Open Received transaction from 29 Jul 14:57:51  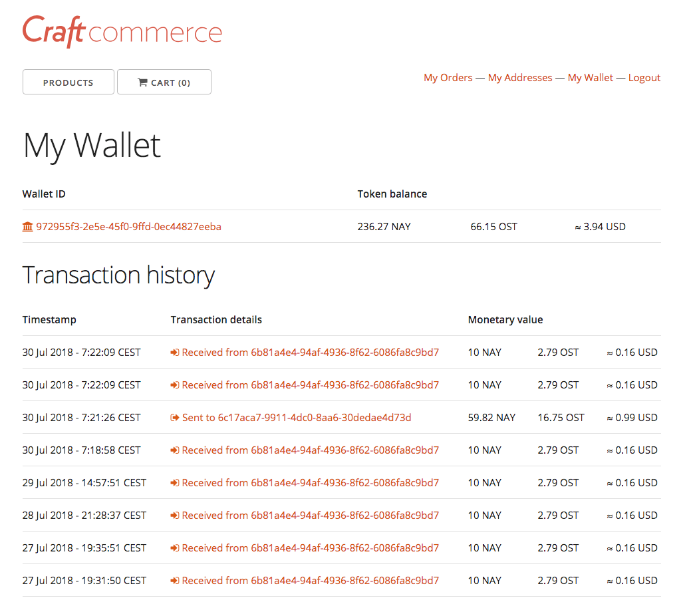[310, 482]
